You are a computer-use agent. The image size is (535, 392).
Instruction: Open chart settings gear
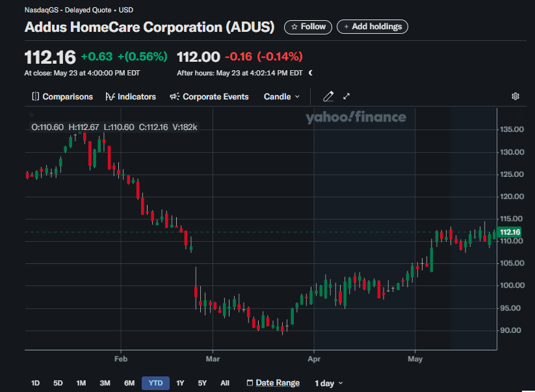(515, 96)
